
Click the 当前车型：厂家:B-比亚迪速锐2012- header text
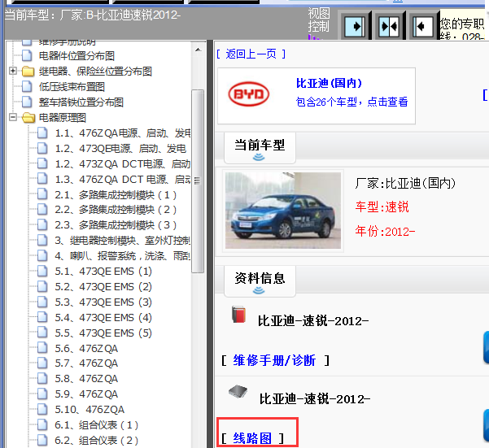(93, 15)
